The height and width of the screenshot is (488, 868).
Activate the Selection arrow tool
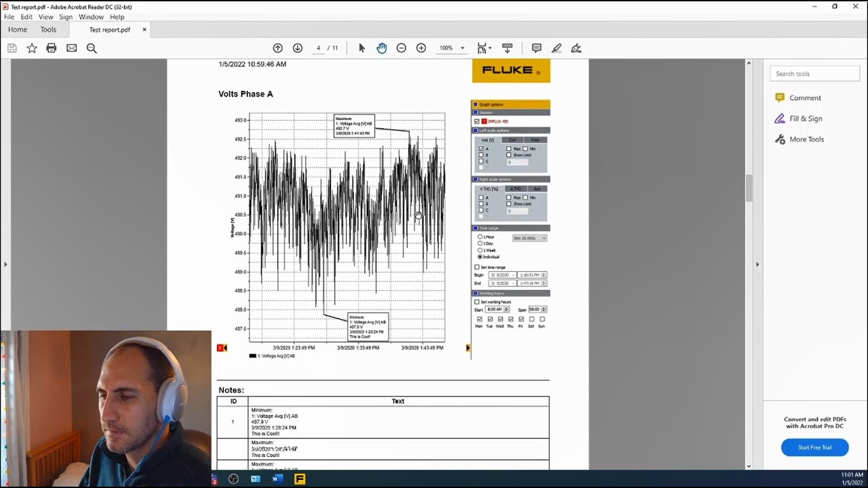click(x=361, y=48)
